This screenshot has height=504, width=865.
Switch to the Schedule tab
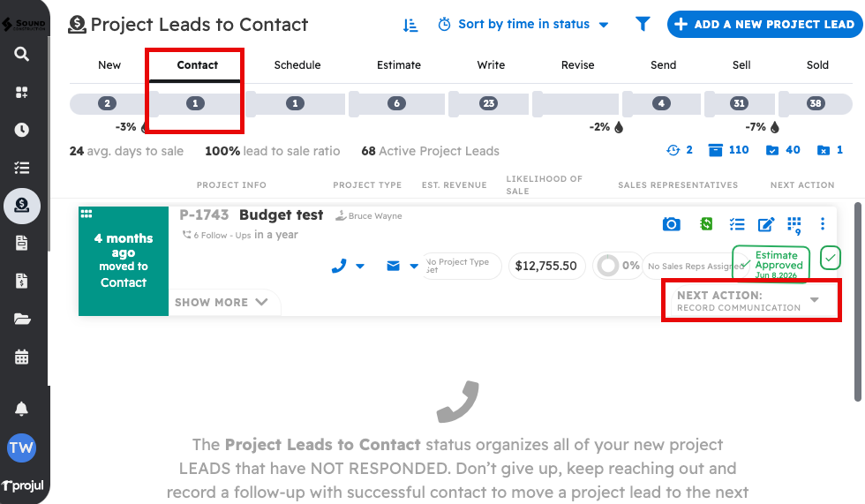pos(297,65)
